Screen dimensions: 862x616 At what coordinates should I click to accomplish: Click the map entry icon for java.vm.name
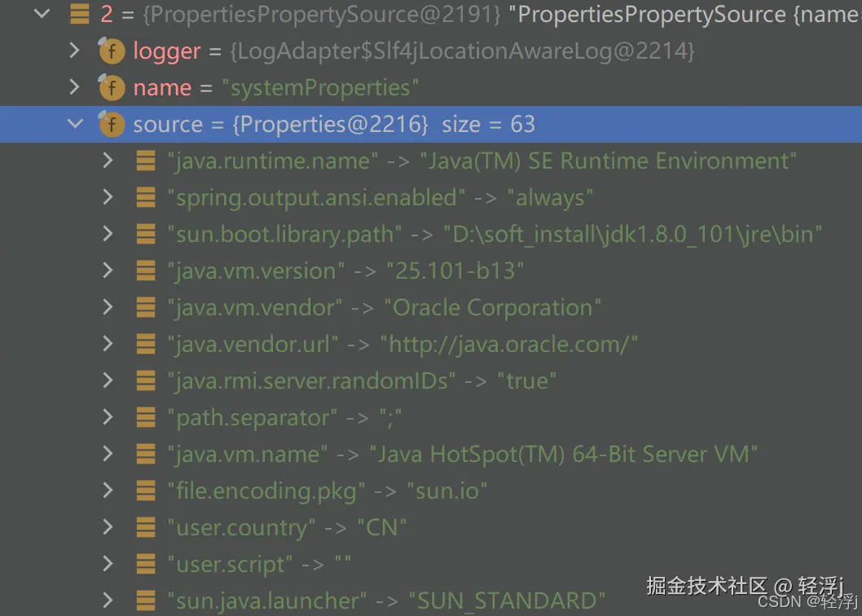pyautogui.click(x=146, y=454)
